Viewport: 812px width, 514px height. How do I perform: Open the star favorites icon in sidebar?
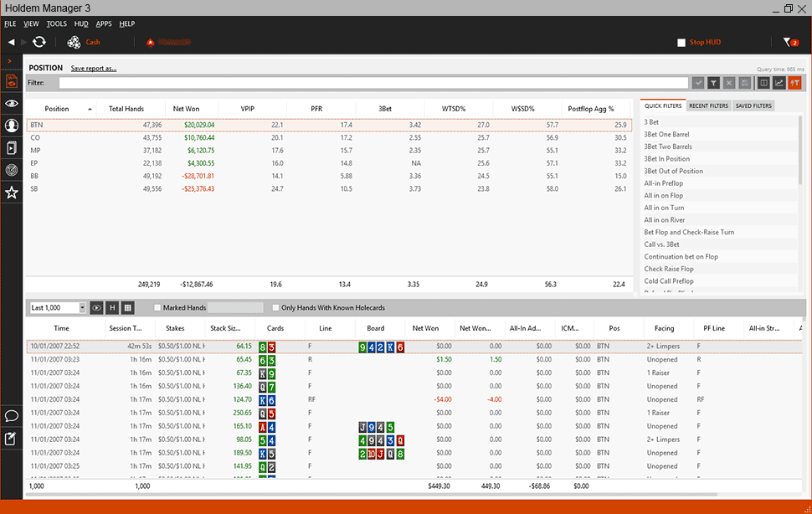tap(12, 193)
